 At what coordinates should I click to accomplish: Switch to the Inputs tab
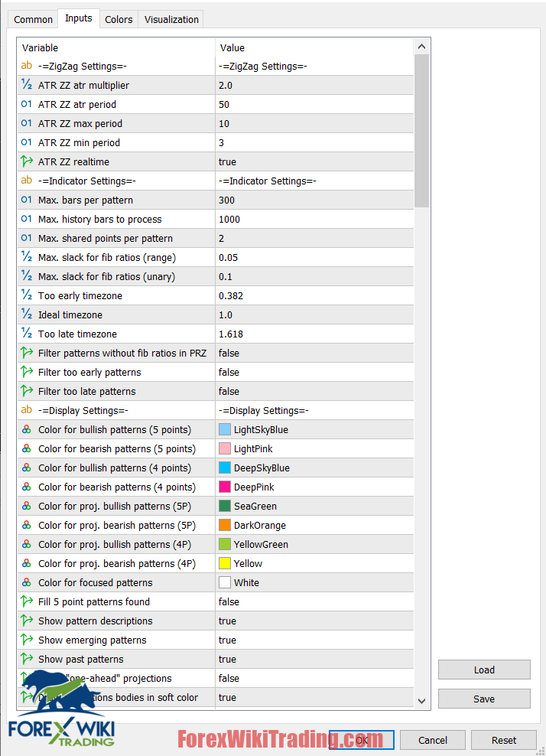tap(79, 18)
